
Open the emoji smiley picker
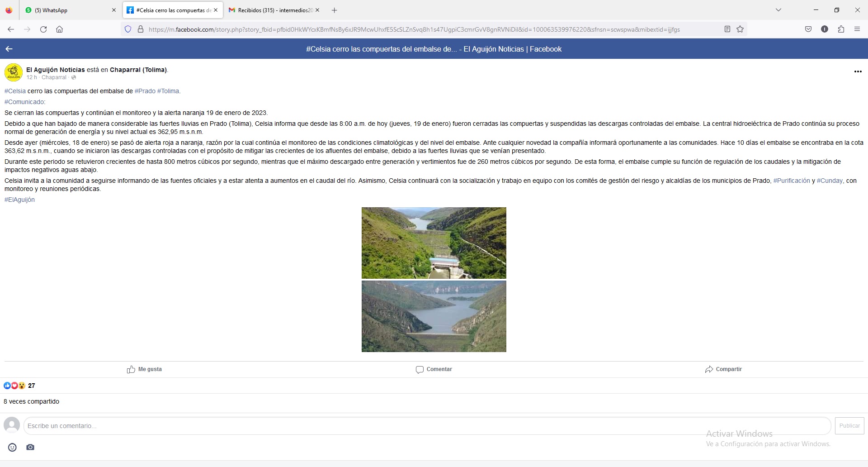click(12, 448)
